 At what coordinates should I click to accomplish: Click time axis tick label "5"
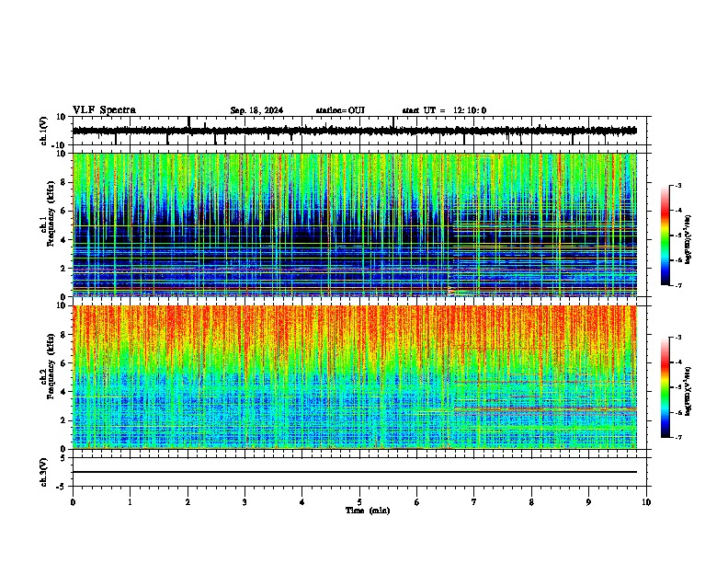point(359,502)
